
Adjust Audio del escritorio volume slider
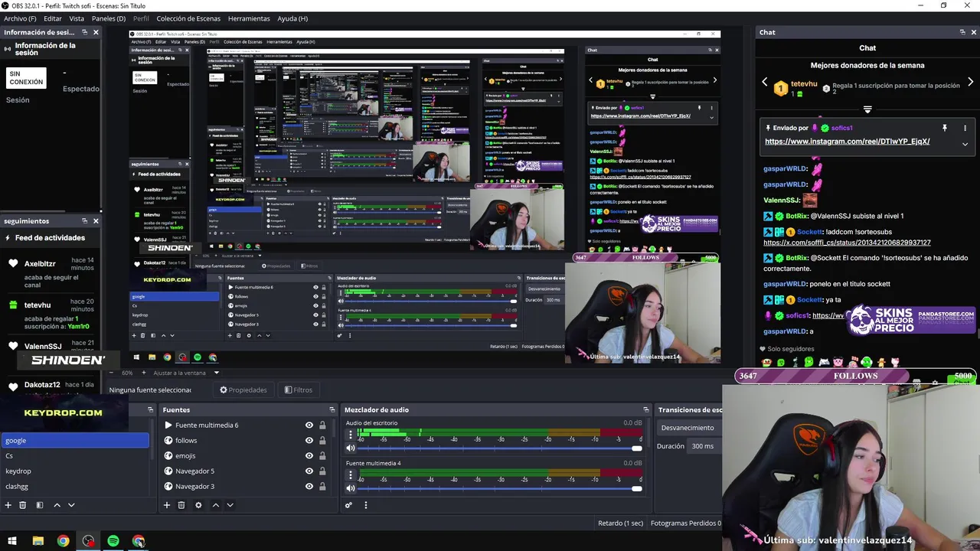tap(499, 448)
